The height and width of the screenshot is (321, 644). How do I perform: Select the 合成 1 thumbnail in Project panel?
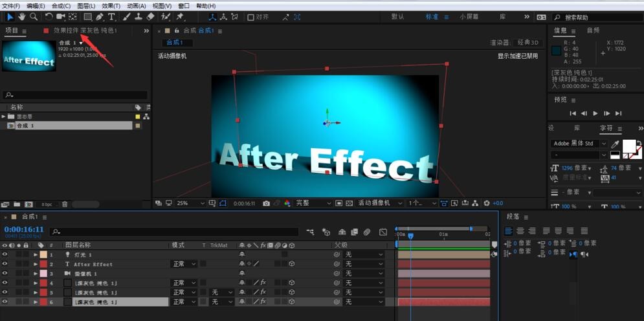click(x=28, y=56)
